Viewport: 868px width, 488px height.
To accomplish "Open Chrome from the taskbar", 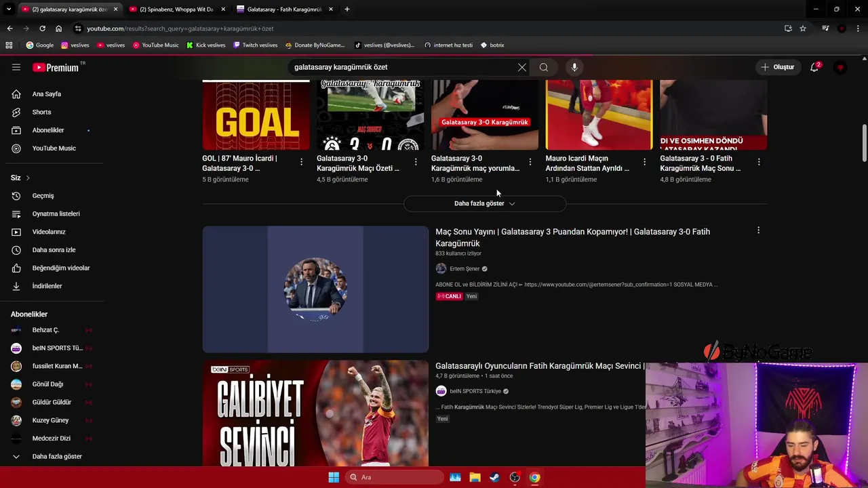I will pos(534,477).
